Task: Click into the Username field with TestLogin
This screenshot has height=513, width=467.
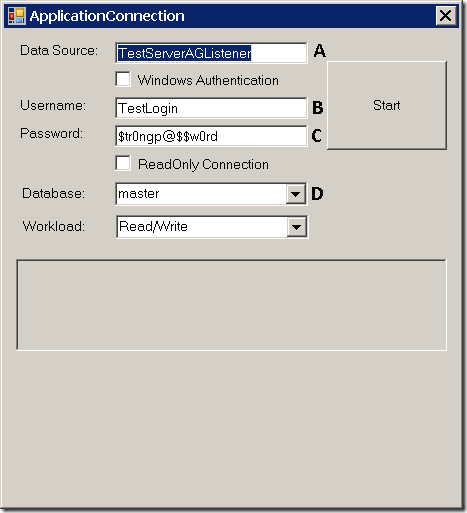Action: click(x=211, y=108)
